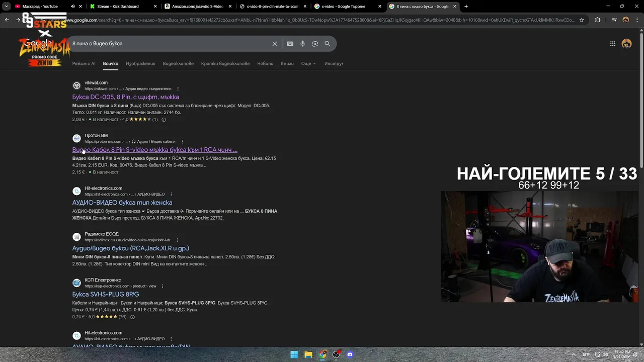Switch to the Видеоклипове tab
The width and height of the screenshot is (644, 362).
[x=178, y=64]
